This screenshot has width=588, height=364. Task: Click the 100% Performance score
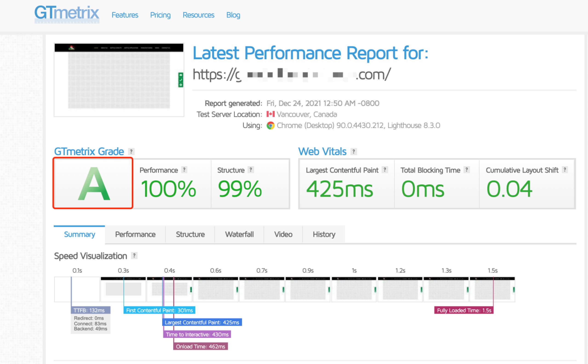tap(168, 189)
